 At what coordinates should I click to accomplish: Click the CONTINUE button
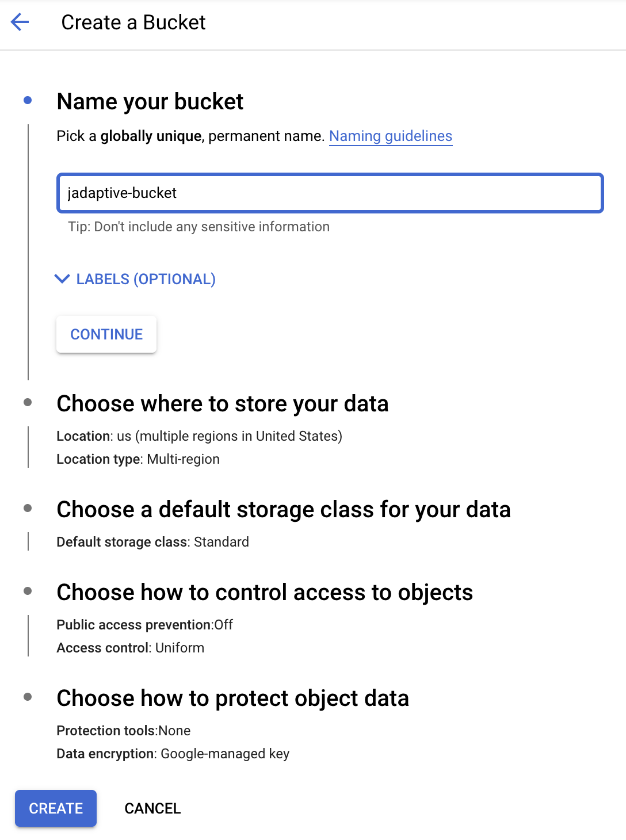[106, 334]
